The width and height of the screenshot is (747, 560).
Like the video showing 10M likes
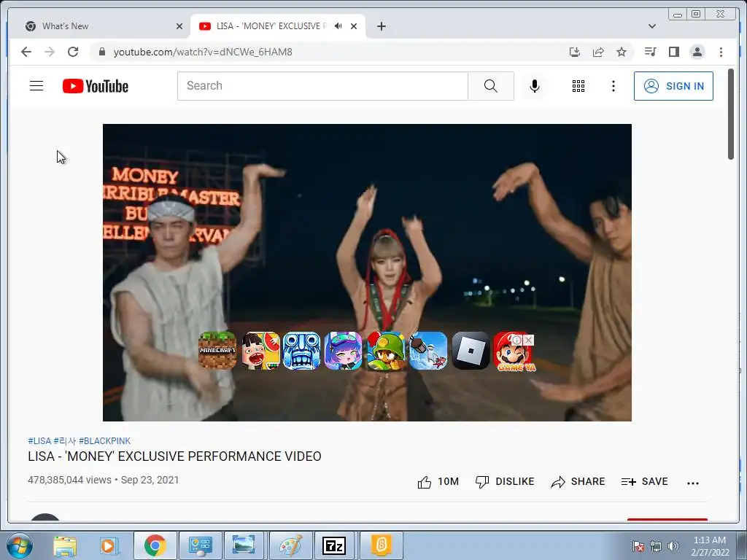438,482
